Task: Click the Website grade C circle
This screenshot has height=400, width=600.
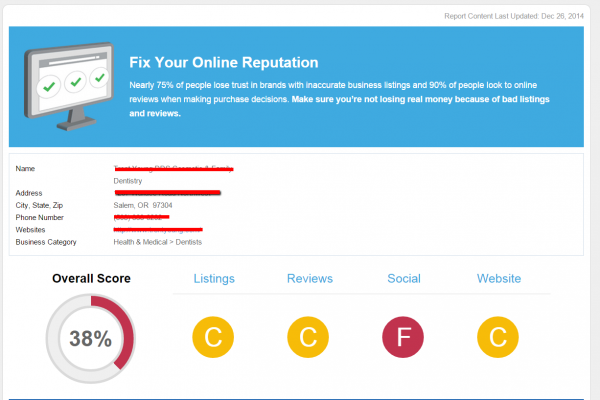Action: (498, 337)
